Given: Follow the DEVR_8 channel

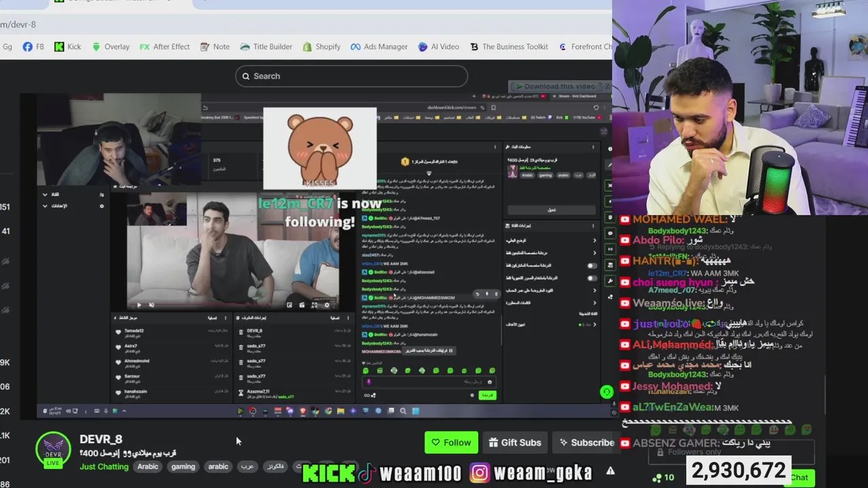Looking at the screenshot, I should click(451, 443).
